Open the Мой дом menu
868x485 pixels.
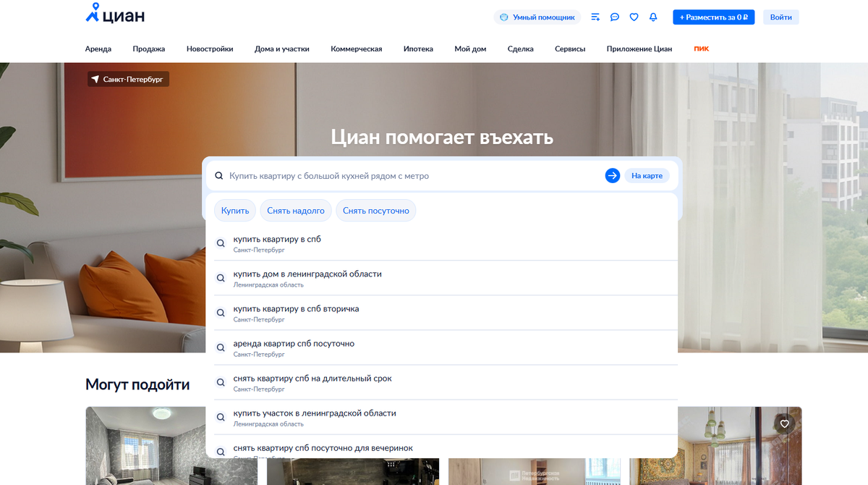pyautogui.click(x=470, y=49)
